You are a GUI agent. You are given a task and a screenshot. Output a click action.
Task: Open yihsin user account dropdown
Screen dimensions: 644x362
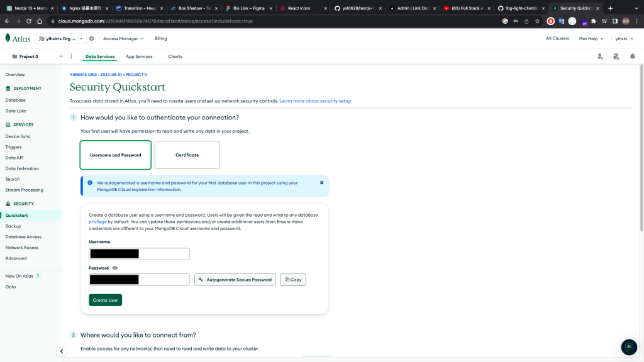tap(625, 38)
